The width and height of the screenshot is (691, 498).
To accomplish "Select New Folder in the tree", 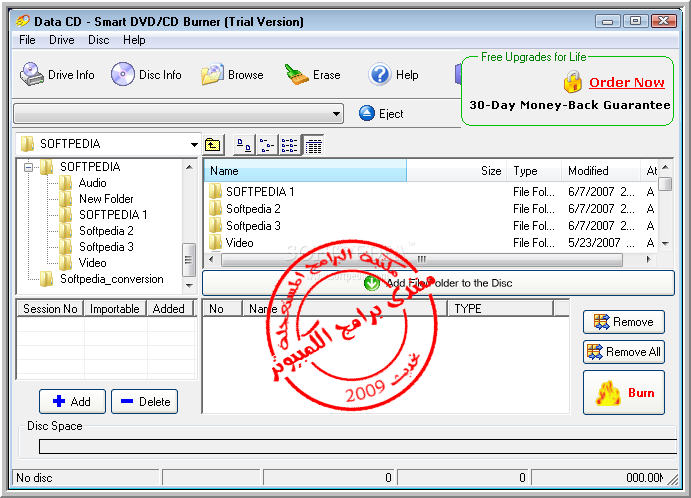I will [x=106, y=199].
